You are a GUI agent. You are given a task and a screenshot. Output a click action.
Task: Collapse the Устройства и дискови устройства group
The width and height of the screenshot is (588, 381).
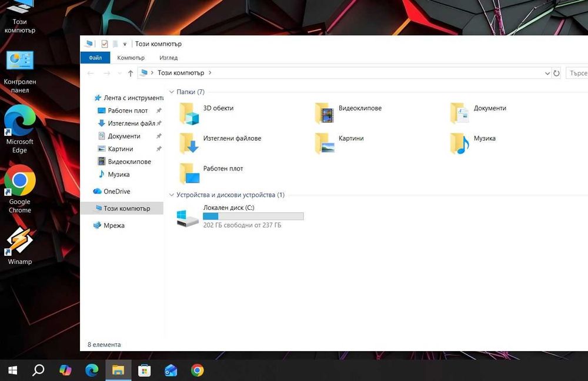point(171,195)
